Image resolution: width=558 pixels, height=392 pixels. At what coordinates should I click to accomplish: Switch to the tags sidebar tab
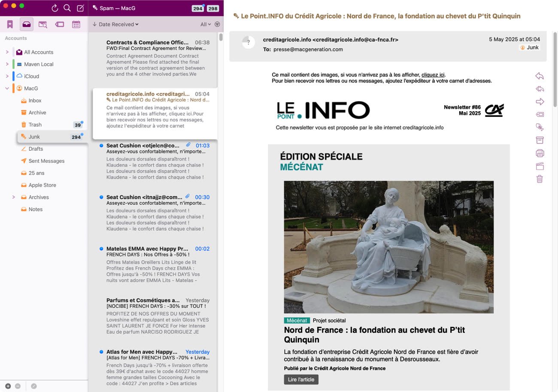(x=60, y=24)
